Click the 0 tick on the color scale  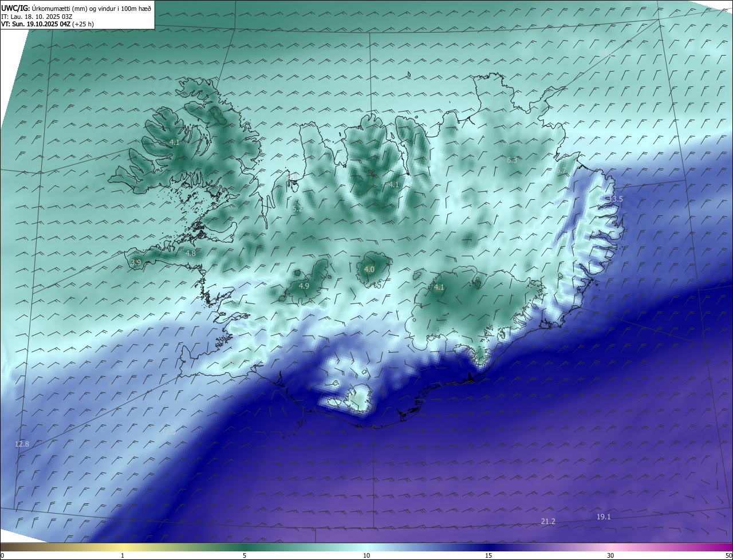[x=2, y=555]
